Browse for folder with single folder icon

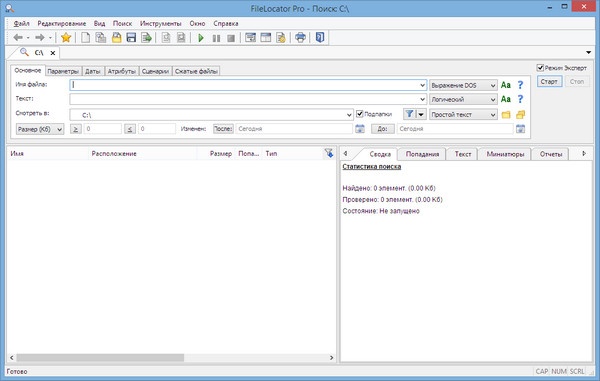click(x=506, y=114)
